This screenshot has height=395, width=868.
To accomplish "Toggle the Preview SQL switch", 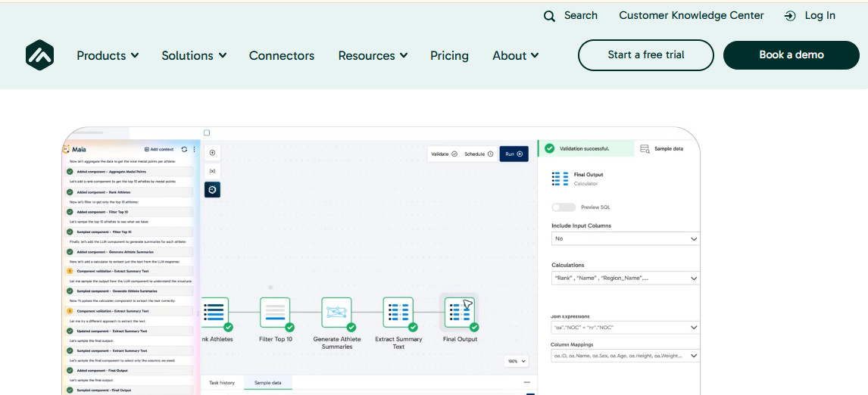I will (564, 207).
